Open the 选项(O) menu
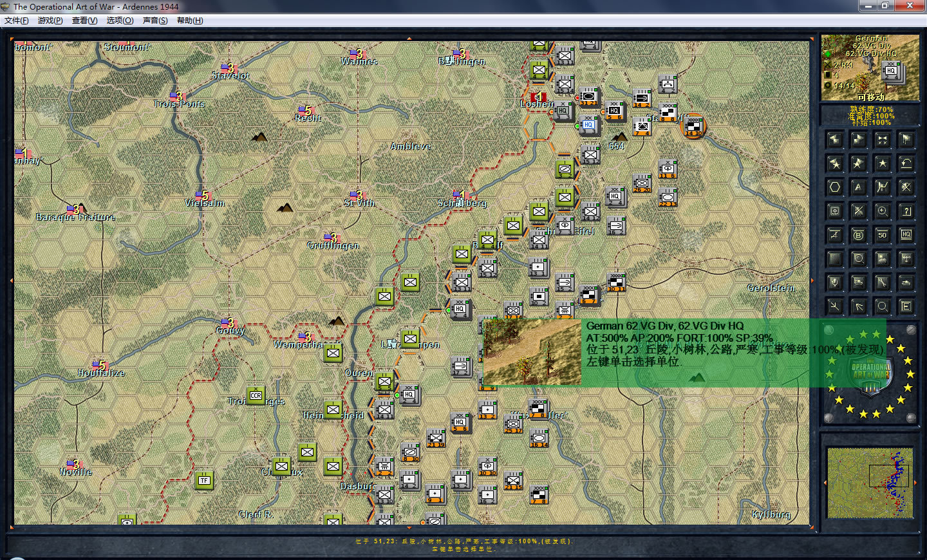The image size is (927, 560). click(x=120, y=21)
